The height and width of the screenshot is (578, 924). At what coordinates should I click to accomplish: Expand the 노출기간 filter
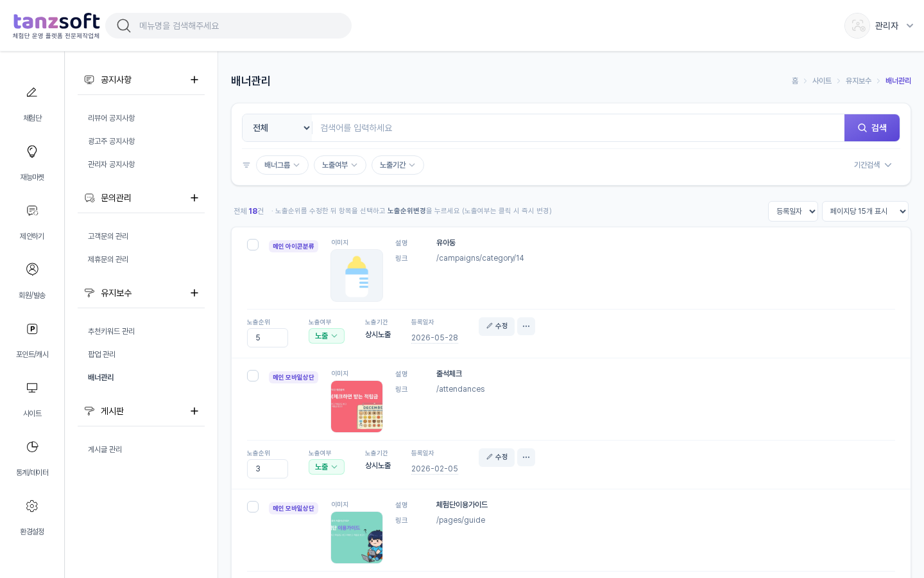click(x=398, y=165)
